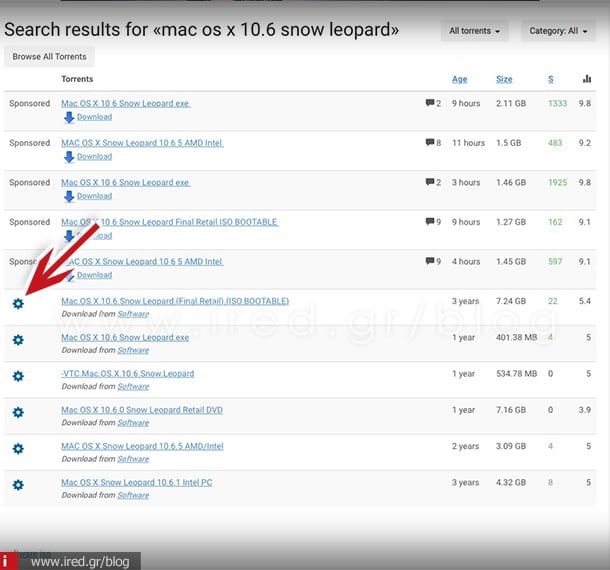Click Download link under 1.46 GB sponsored torrent

95,196
